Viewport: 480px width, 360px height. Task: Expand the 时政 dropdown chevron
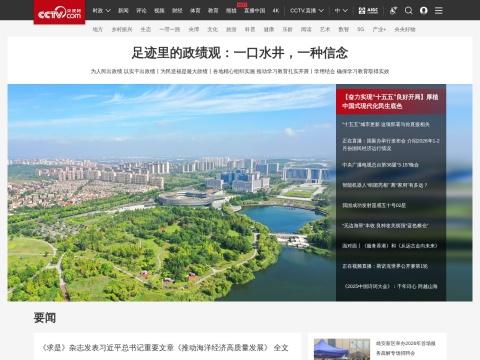108,11
